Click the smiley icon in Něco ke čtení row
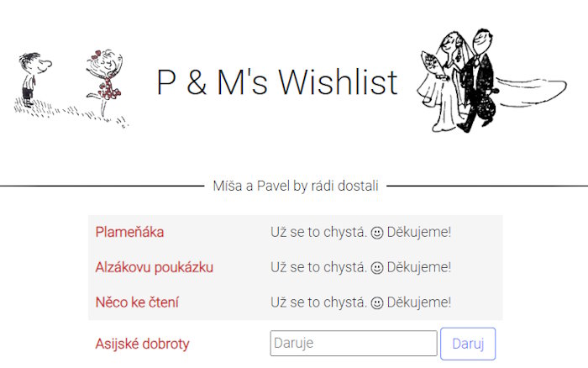Viewport: 588px width, 368px height. point(377,302)
